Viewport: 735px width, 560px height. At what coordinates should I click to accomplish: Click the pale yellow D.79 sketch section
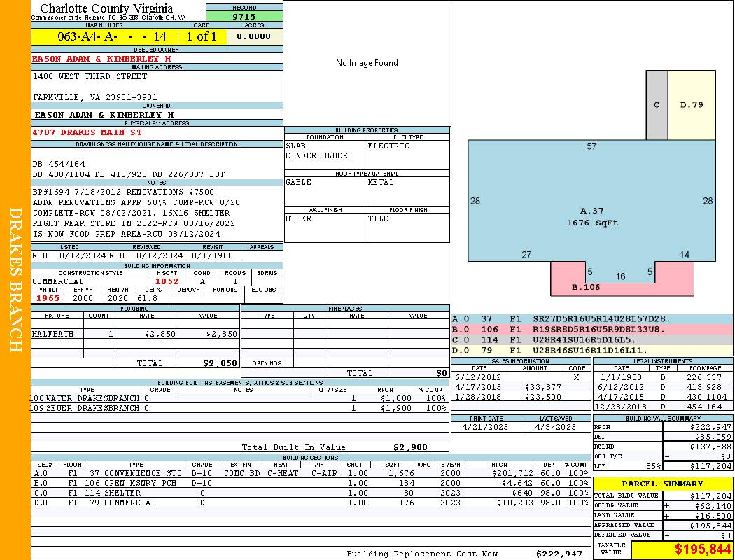(692, 105)
